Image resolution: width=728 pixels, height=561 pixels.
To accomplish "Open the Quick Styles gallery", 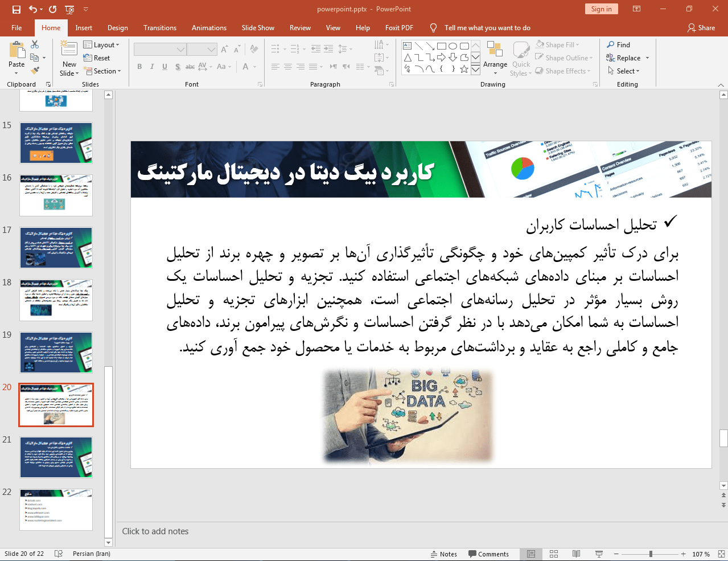I will [520, 58].
